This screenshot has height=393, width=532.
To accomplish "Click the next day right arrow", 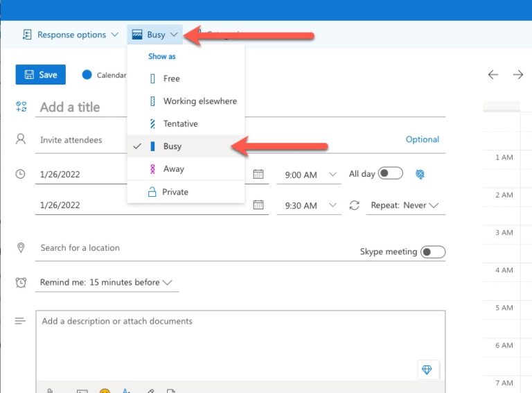I will pos(517,75).
